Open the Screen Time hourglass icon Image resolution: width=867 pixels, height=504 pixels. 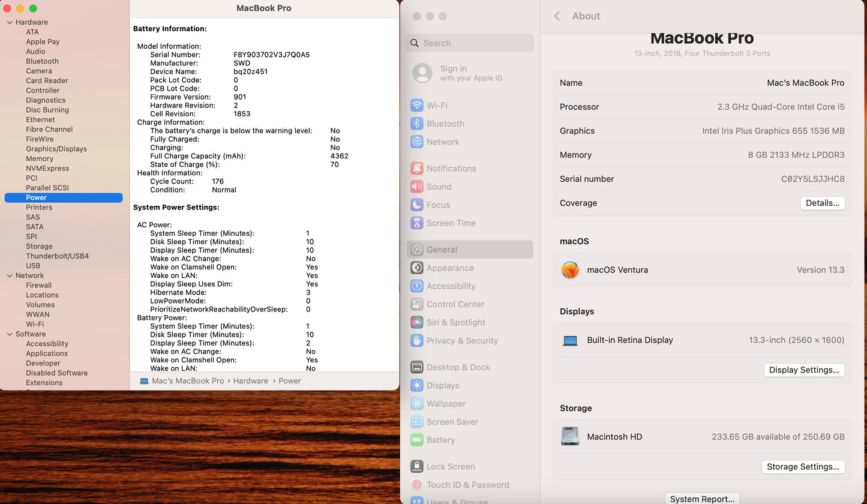[416, 223]
